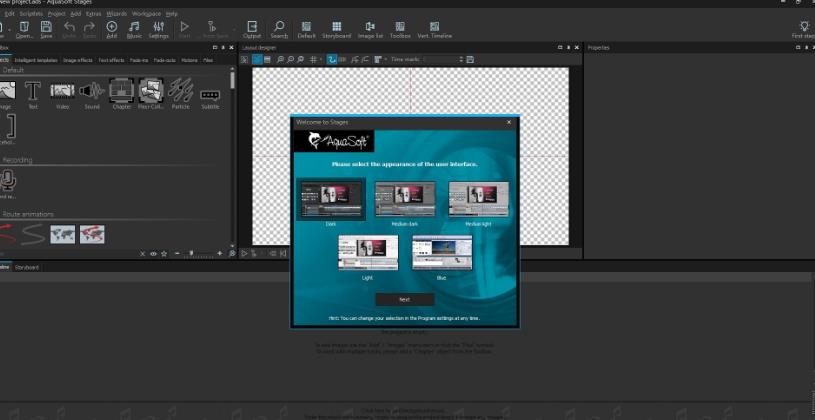Viewport: 815px width, 420px height.
Task: Click the X clear icon in Toolbox footer
Action: [142, 254]
